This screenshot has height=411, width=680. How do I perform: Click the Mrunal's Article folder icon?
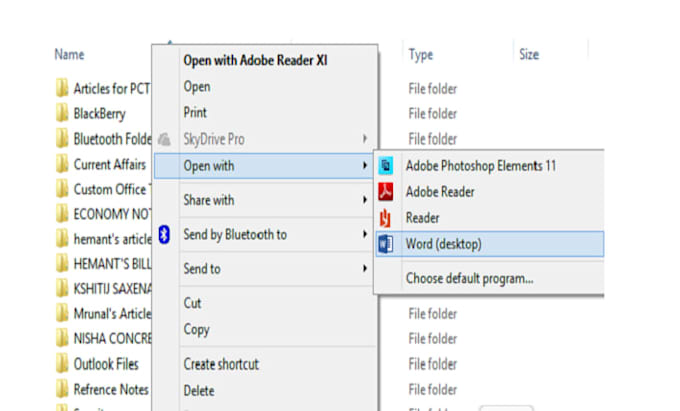[x=62, y=313]
